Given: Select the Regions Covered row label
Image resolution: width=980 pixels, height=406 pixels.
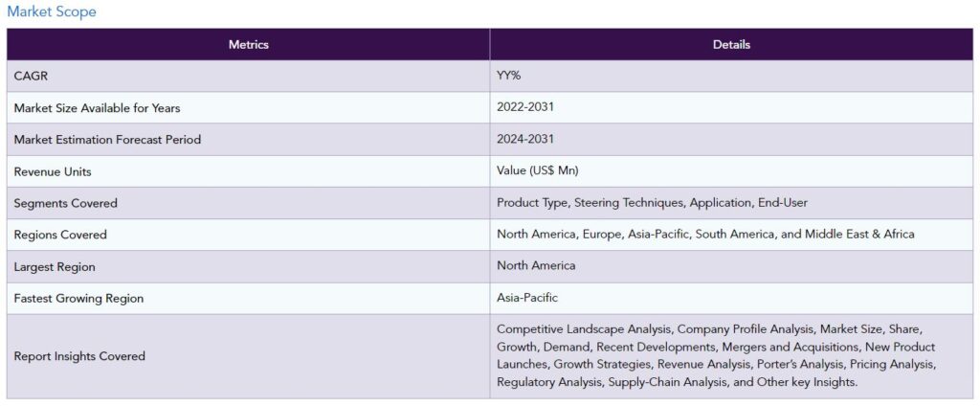Looking at the screenshot, I should click(60, 235).
